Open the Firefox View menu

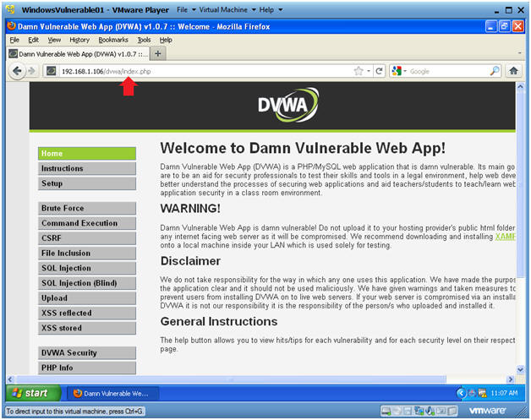point(54,40)
